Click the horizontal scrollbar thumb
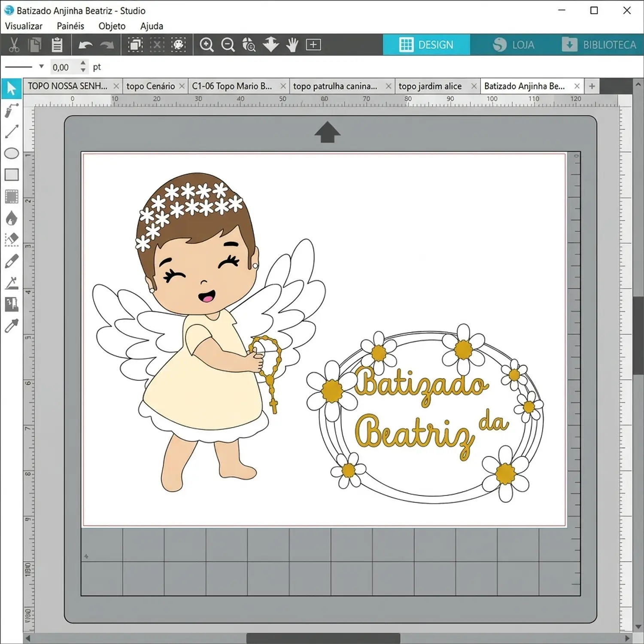 (323, 638)
